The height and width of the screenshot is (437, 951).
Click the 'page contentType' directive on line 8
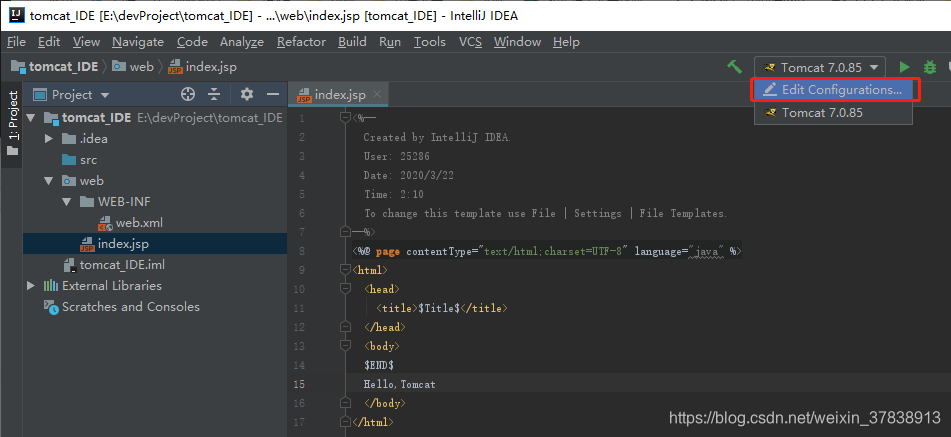546,251
